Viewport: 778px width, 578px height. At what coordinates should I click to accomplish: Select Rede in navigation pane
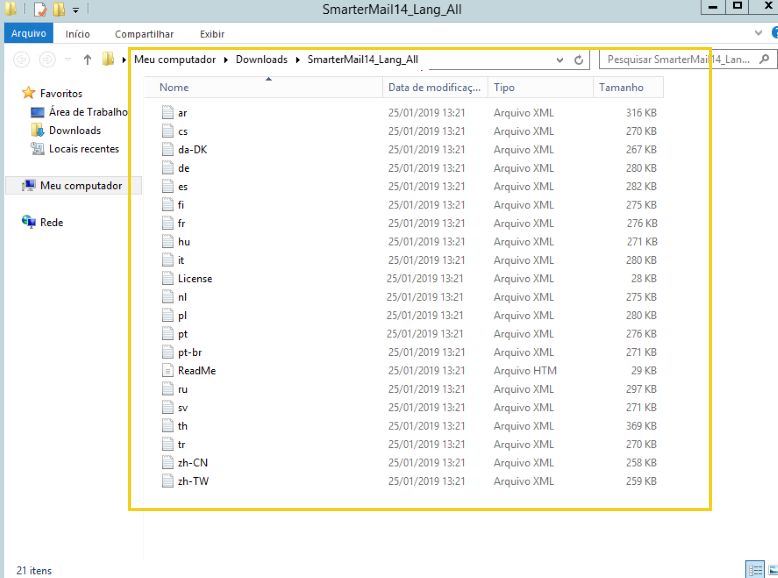(x=51, y=222)
